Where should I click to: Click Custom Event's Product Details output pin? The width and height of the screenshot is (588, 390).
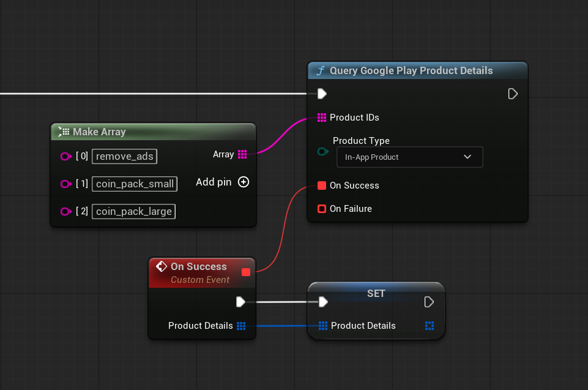click(x=241, y=326)
